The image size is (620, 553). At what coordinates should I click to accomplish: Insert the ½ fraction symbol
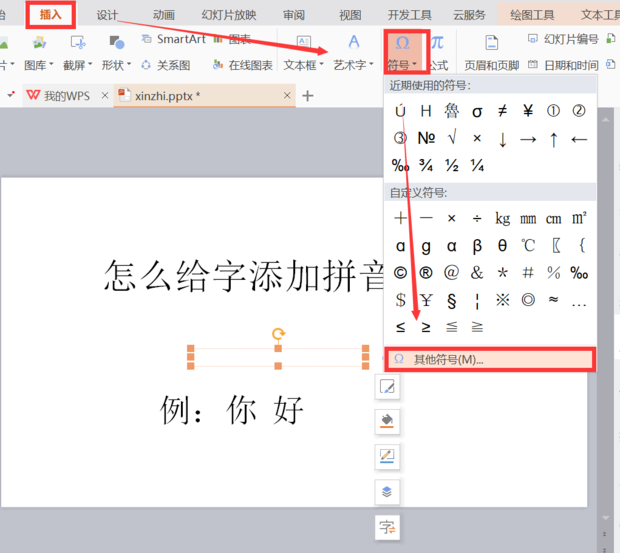pyautogui.click(x=452, y=165)
